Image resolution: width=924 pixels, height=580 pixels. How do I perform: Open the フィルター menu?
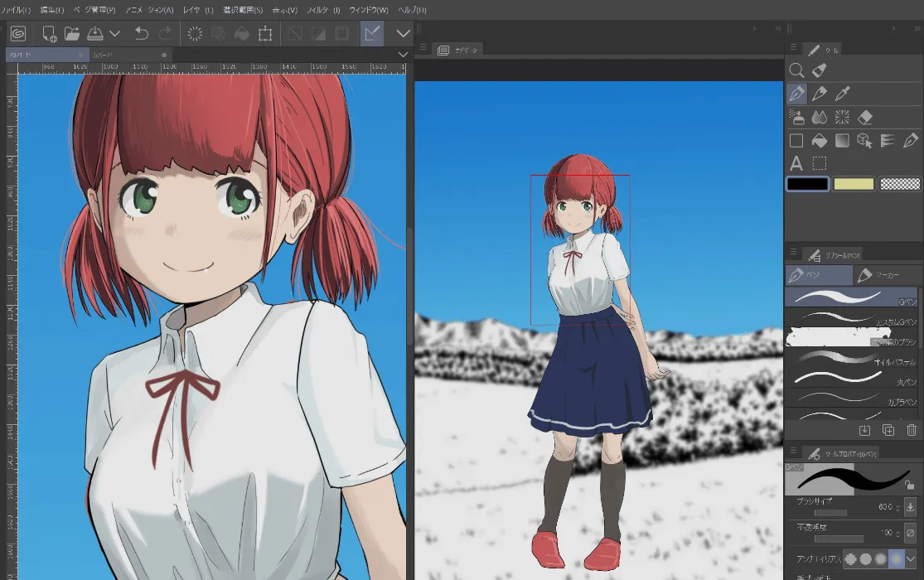click(323, 10)
